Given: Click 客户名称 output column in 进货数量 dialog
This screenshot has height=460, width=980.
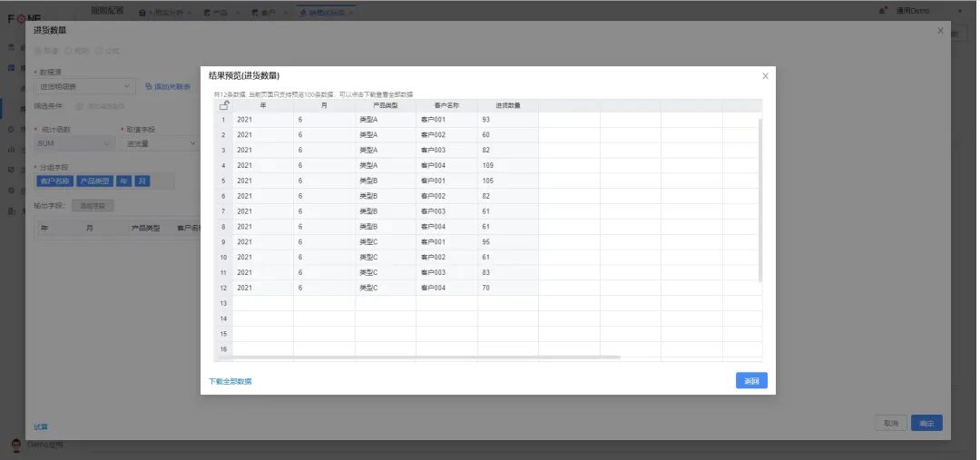Looking at the screenshot, I should click(x=188, y=229).
